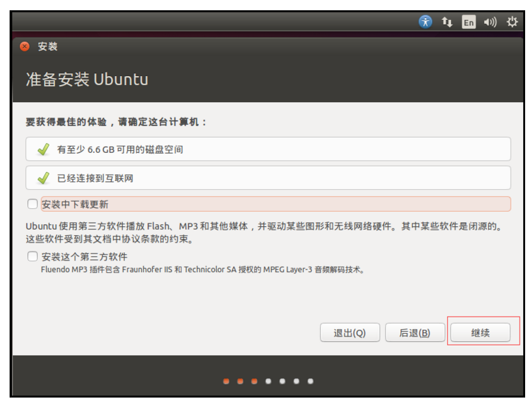Click the 后退(B) button
The image size is (532, 414).
click(x=415, y=332)
